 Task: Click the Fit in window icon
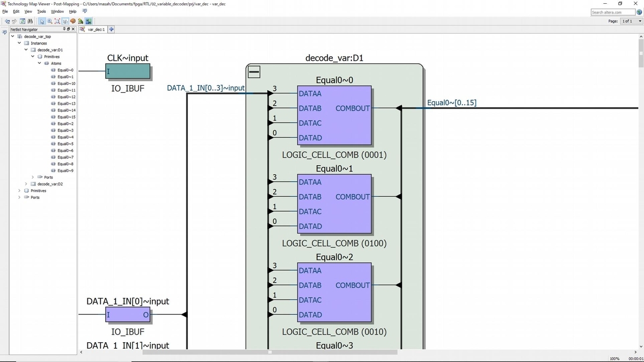tap(57, 21)
